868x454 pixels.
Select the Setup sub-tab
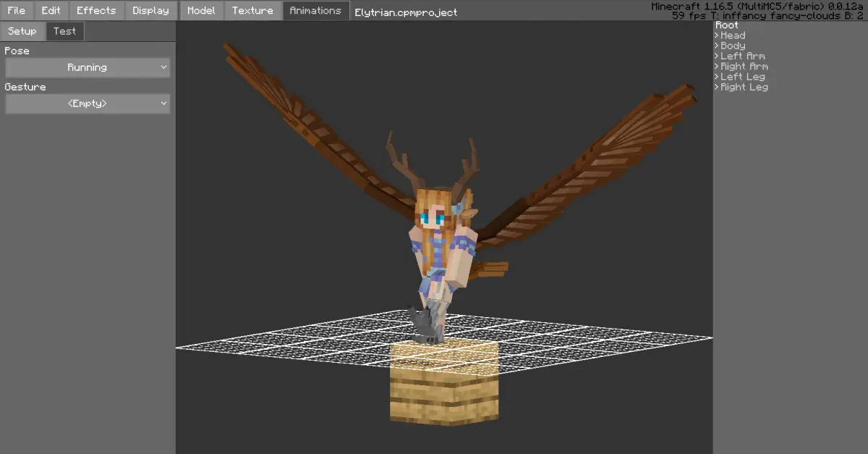(22, 31)
